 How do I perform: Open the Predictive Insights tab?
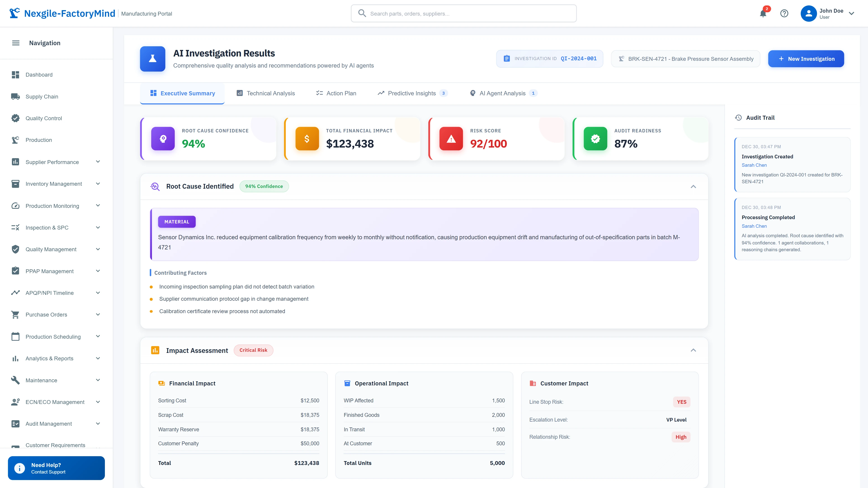point(412,93)
